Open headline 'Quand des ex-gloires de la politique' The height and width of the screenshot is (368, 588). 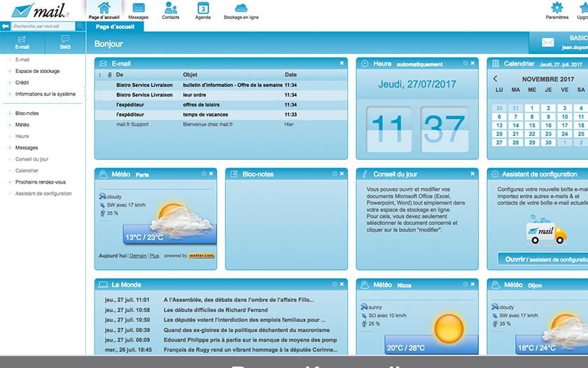pyautogui.click(x=246, y=330)
